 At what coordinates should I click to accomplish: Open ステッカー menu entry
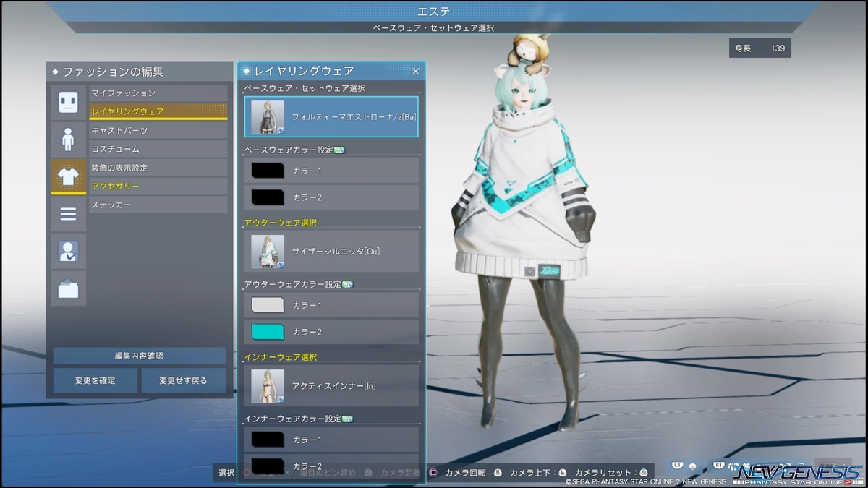tap(158, 205)
